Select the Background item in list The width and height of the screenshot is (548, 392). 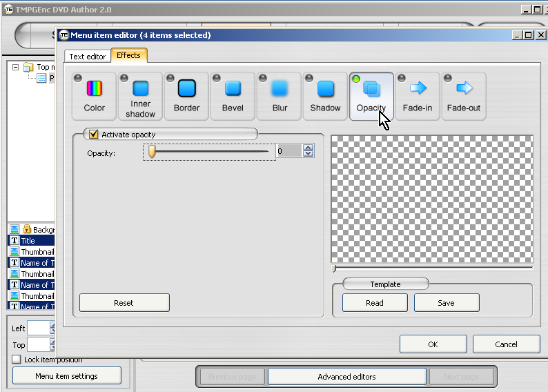coord(31,229)
